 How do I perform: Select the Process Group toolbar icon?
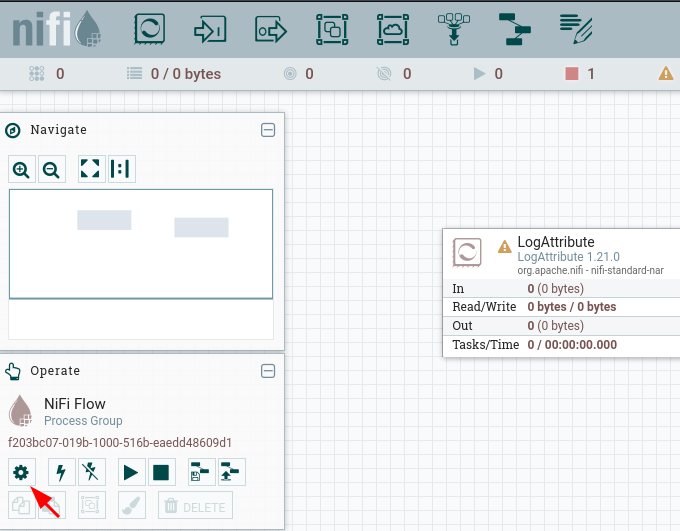[332, 30]
